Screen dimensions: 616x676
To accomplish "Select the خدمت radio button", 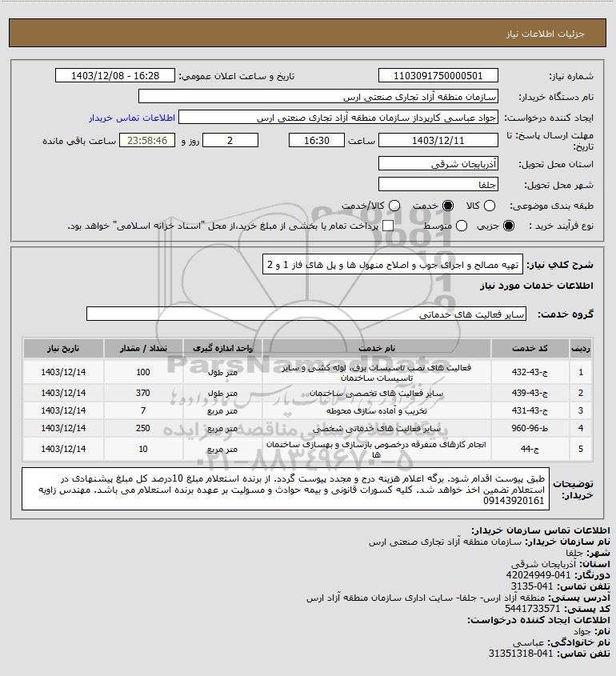I will 448,206.
